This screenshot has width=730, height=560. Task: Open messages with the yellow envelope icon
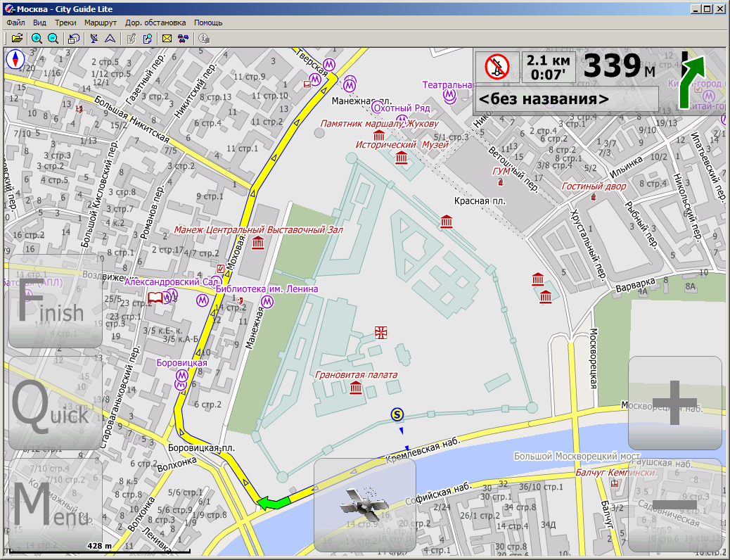tap(167, 38)
